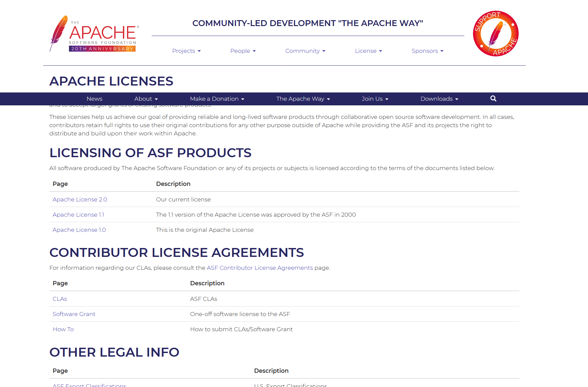Open the Join Us menu

[x=375, y=99]
